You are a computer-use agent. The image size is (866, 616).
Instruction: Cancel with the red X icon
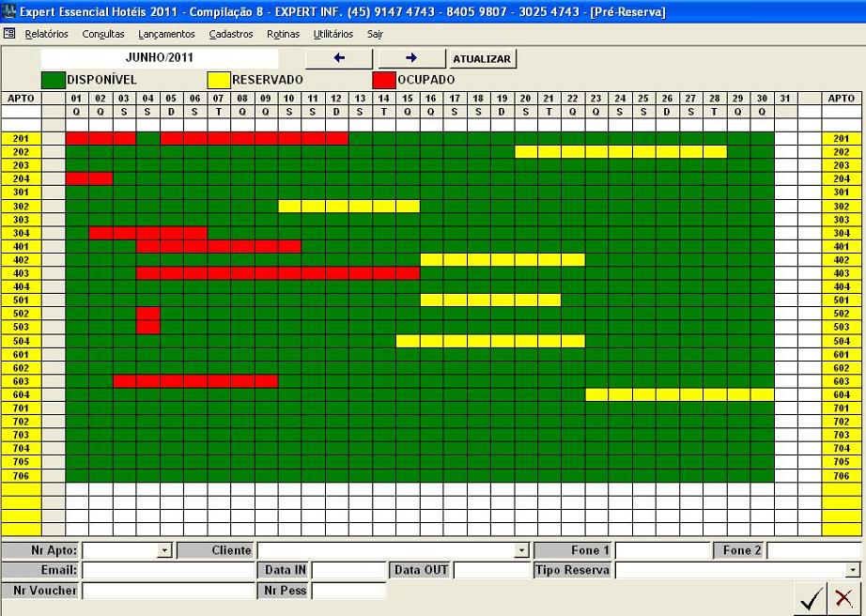843,597
